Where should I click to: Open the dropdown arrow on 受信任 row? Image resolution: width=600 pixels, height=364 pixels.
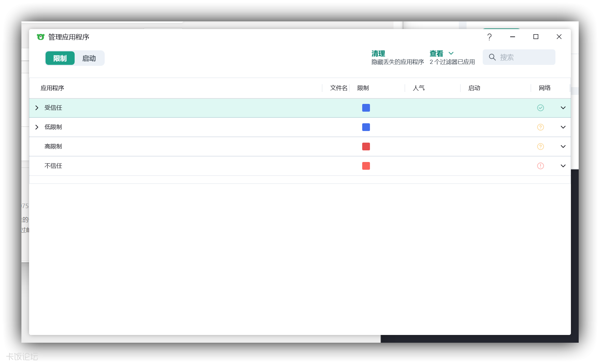point(563,108)
